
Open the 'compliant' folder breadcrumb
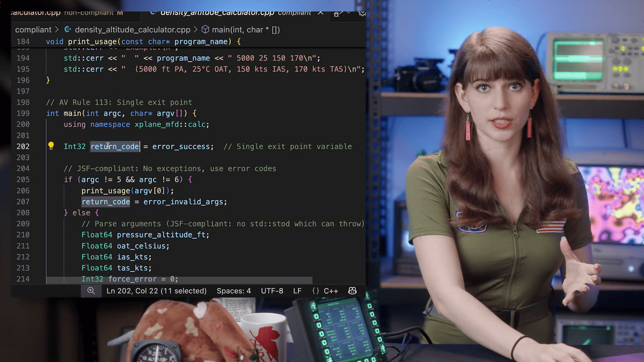[33, 30]
